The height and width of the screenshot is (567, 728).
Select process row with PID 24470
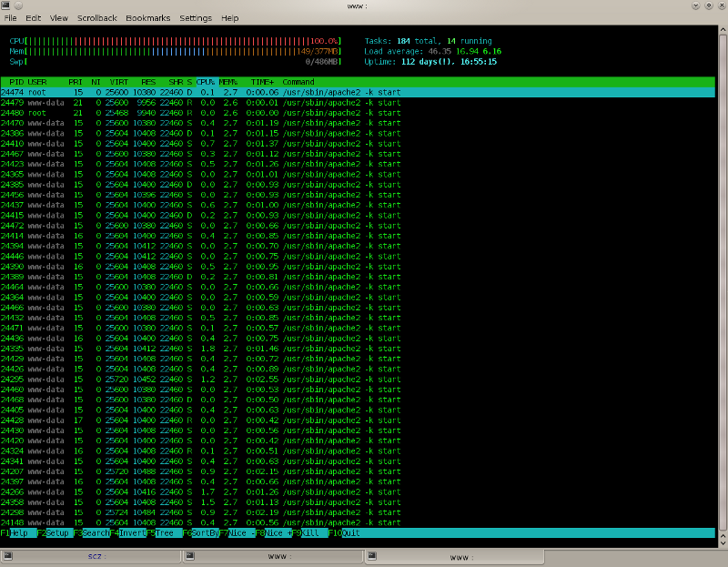click(358, 123)
